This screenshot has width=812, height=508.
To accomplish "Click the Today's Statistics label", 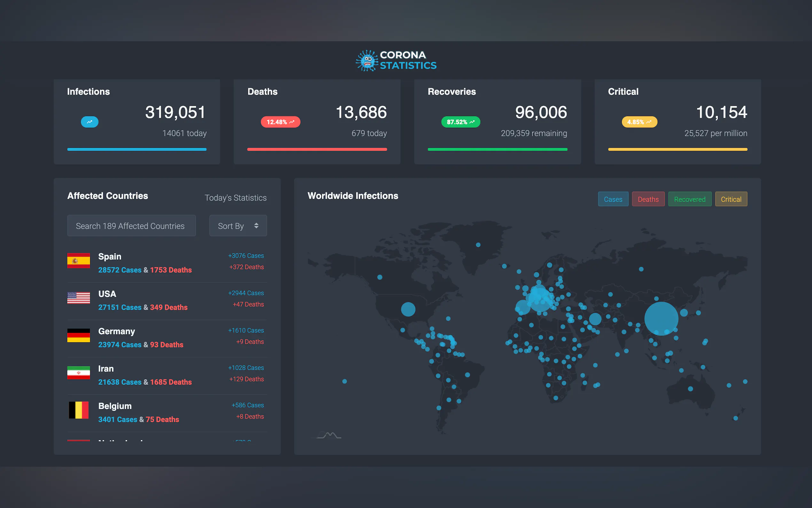I will pyautogui.click(x=236, y=198).
